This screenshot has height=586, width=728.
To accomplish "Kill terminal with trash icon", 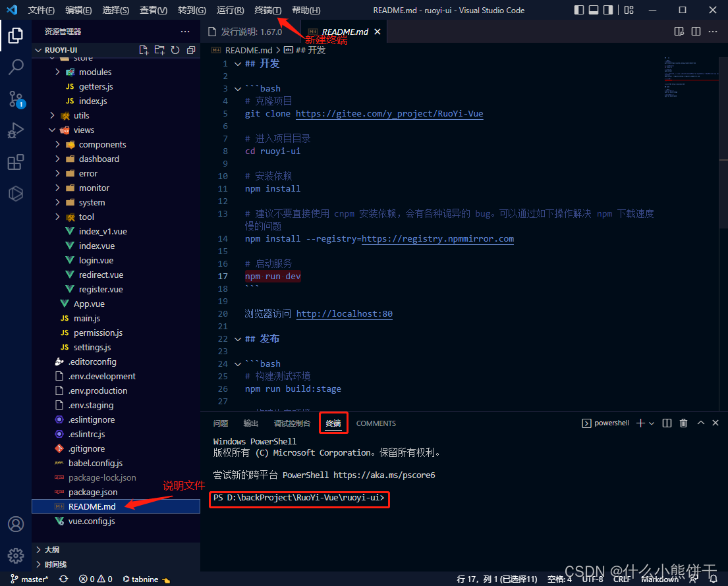I will tap(683, 423).
